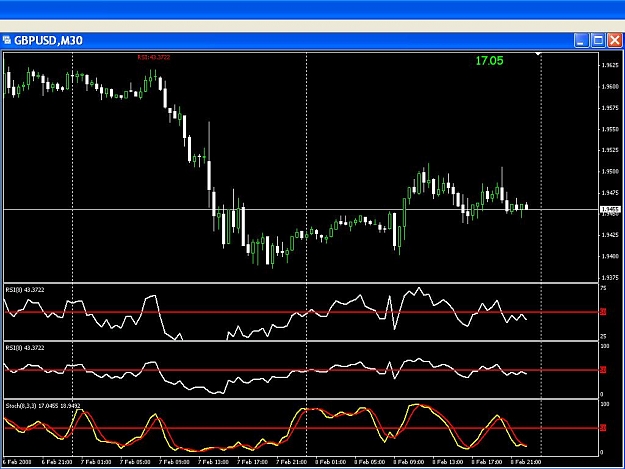Image resolution: width=625 pixels, height=469 pixels.
Task: Click the 8 Feb 01:00 time label
Action: click(330, 462)
